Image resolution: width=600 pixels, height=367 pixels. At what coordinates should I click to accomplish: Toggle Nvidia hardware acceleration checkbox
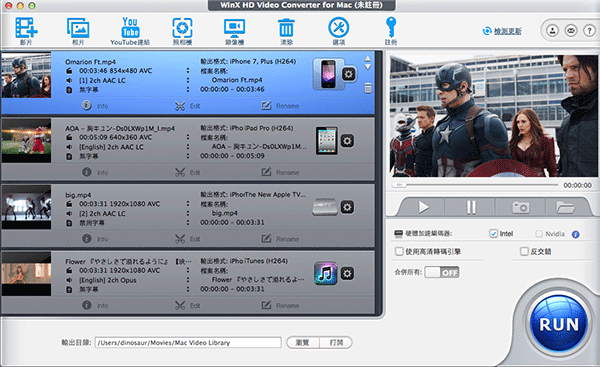(x=539, y=233)
